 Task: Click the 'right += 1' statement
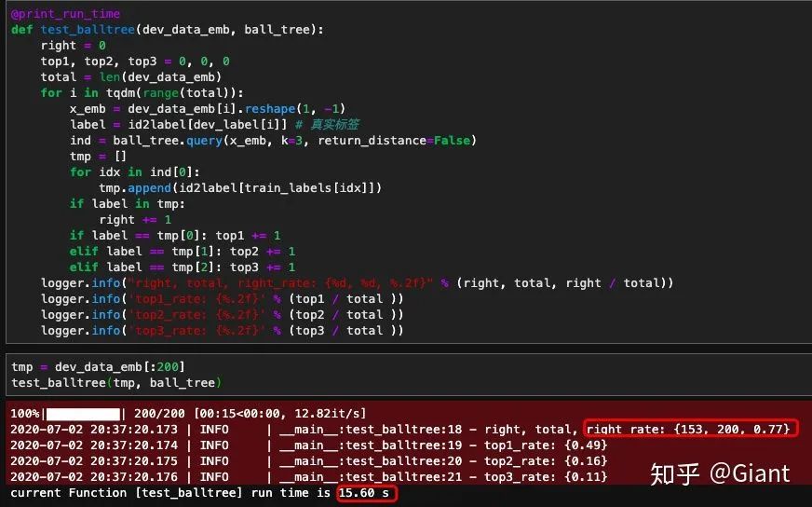click(135, 220)
